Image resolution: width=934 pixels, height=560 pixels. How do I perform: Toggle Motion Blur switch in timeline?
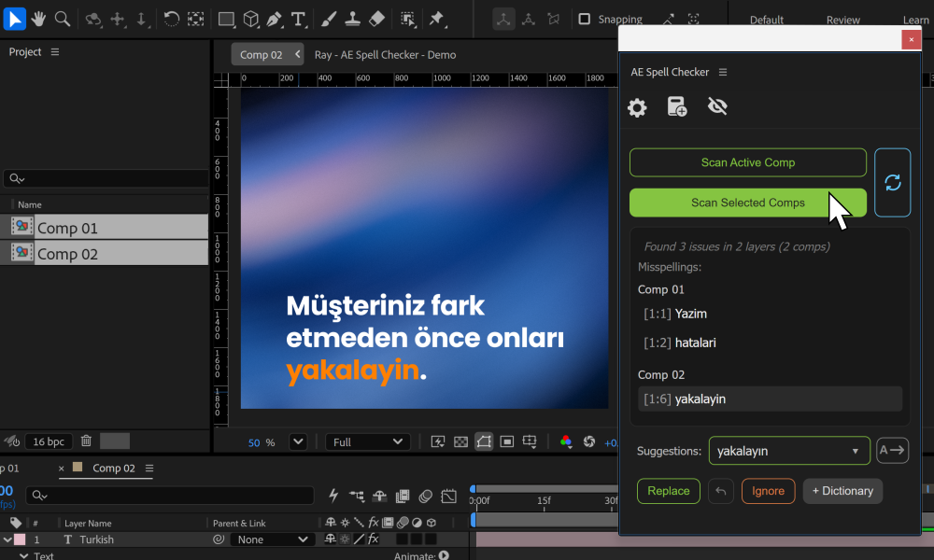click(425, 495)
